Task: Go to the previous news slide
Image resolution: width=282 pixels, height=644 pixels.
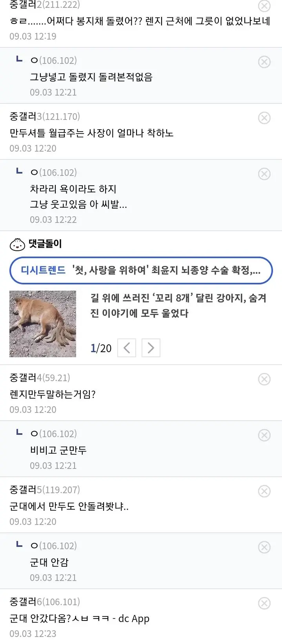Action: click(x=127, y=348)
